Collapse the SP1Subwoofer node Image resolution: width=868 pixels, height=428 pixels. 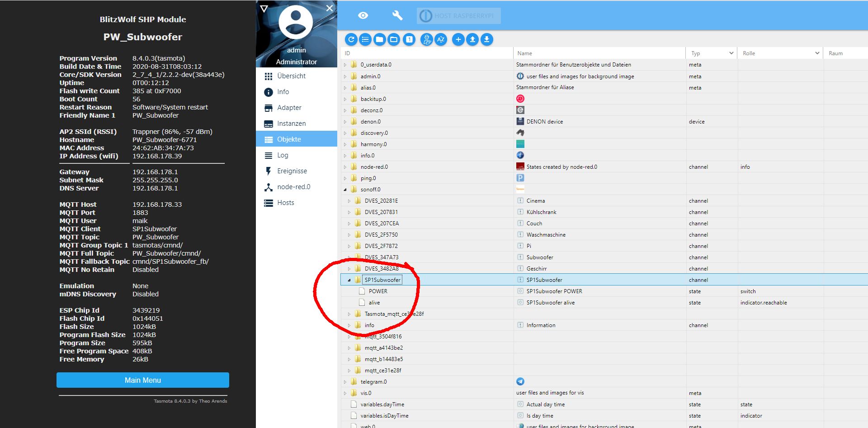(349, 280)
